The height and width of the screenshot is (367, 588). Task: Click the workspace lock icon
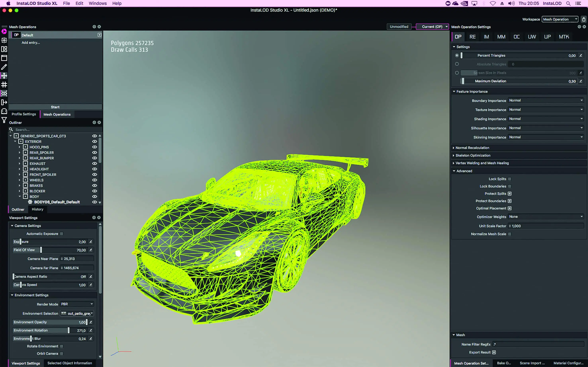[x=584, y=19]
